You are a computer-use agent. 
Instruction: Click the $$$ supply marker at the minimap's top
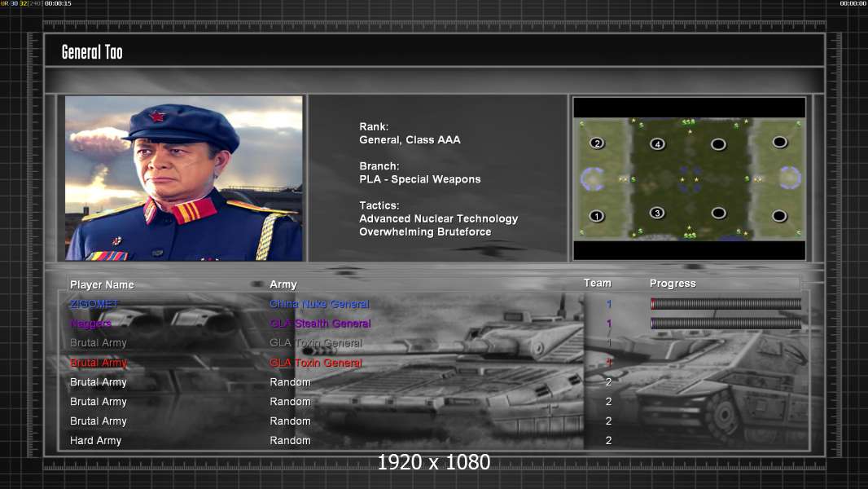689,121
